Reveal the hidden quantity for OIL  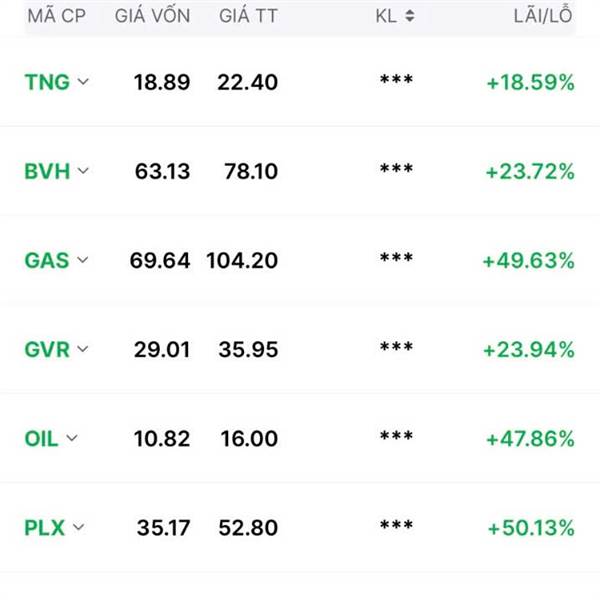click(x=396, y=439)
